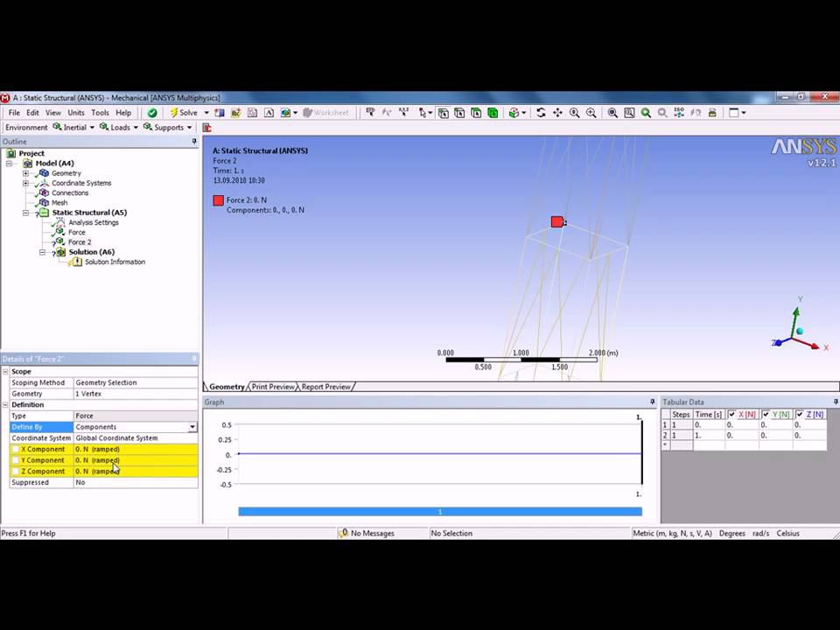Screen dimensions: 840x630
Task: Collapse the Solution (A6) node
Action: 42,252
